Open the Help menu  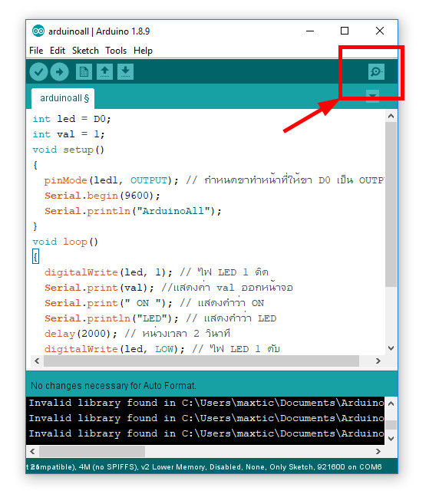tap(143, 51)
